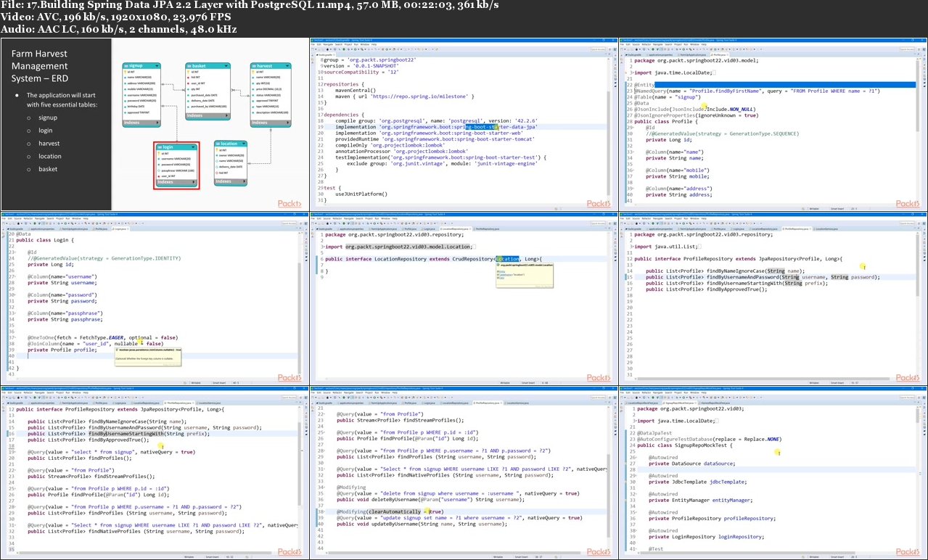
Task: Open the Farm Harvest Management System ERD slide thumbnail
Action: [155, 123]
